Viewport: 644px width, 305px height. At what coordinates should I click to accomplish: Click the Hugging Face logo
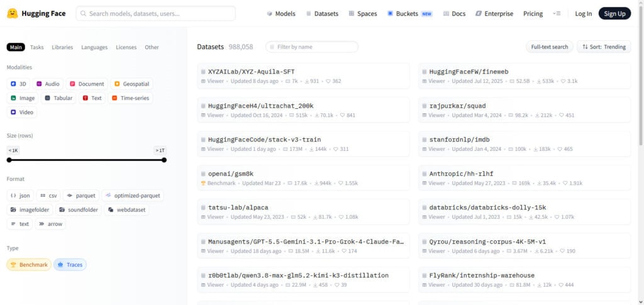coord(36,14)
